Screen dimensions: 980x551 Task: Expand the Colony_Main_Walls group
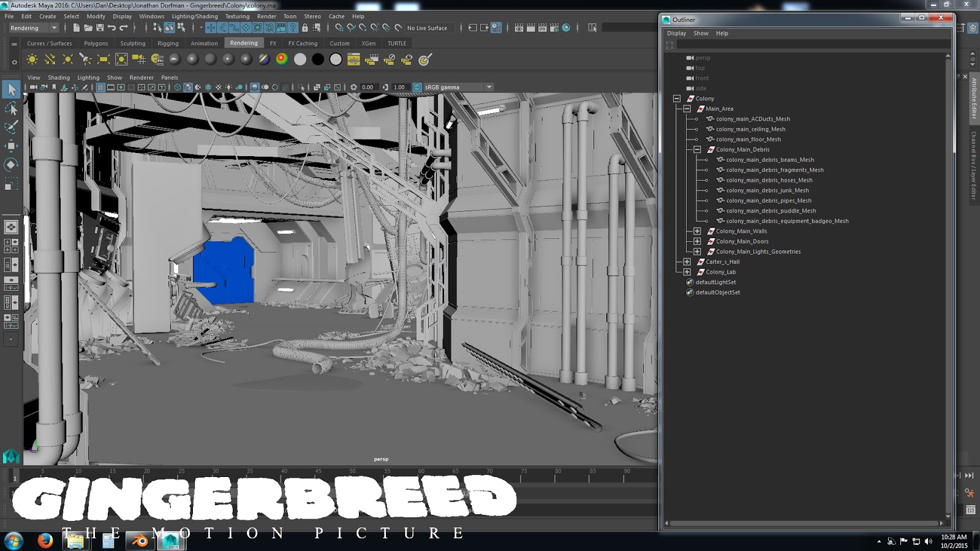tap(697, 231)
